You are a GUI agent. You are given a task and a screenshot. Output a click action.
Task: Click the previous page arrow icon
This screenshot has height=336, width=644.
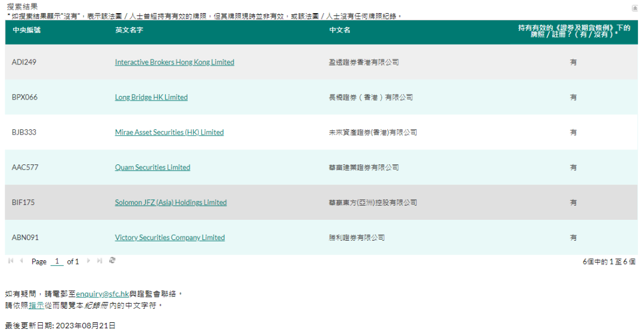tap(22, 261)
